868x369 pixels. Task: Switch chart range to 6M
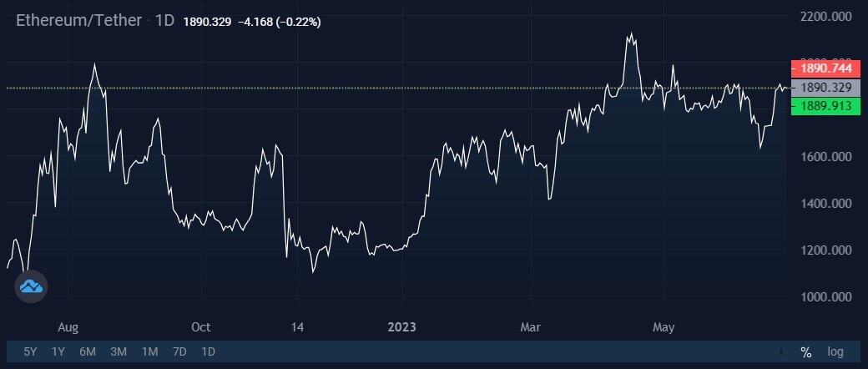88,351
